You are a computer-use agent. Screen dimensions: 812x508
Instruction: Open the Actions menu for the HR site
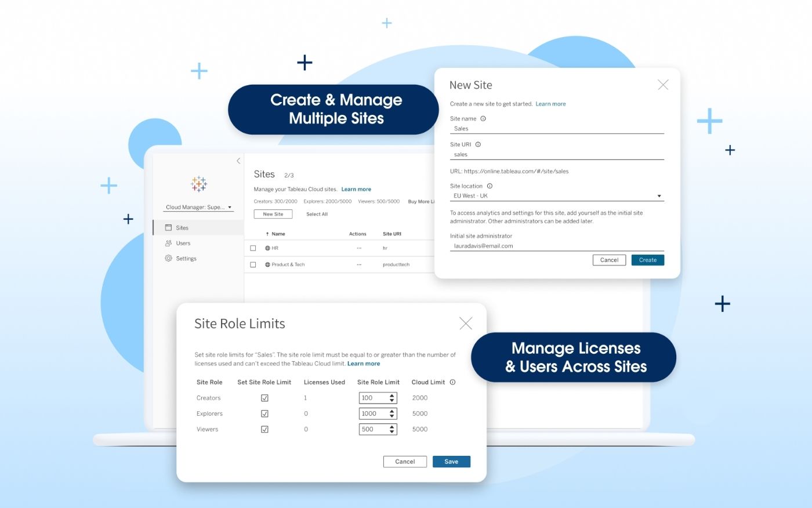pyautogui.click(x=358, y=248)
